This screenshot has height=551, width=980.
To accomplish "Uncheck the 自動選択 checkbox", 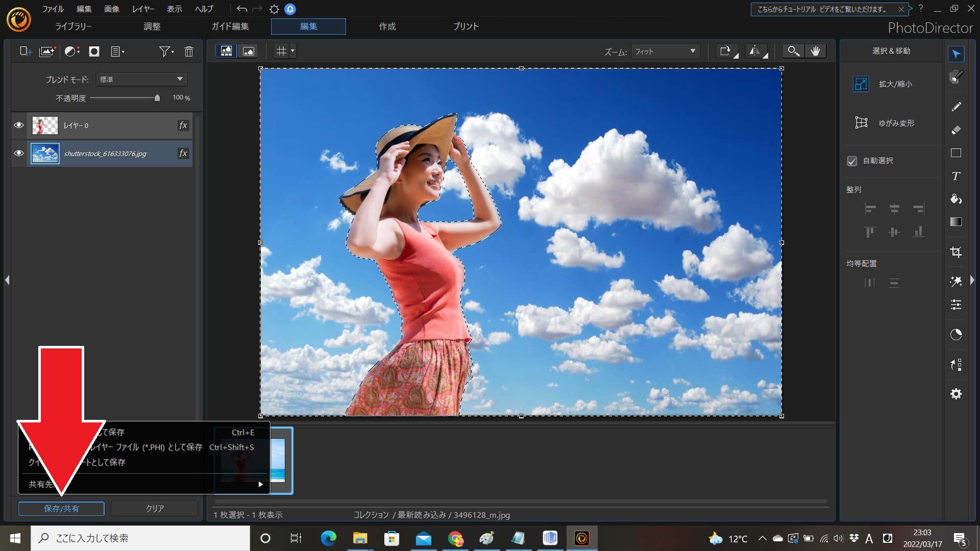I will (x=852, y=161).
